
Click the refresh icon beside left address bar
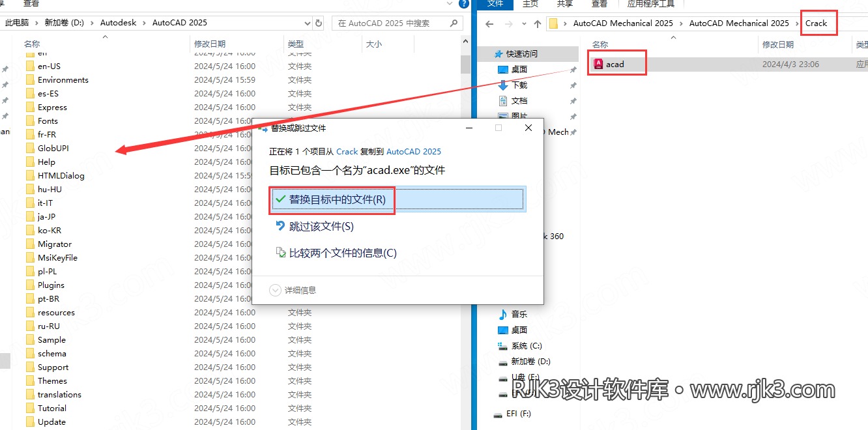(x=319, y=23)
